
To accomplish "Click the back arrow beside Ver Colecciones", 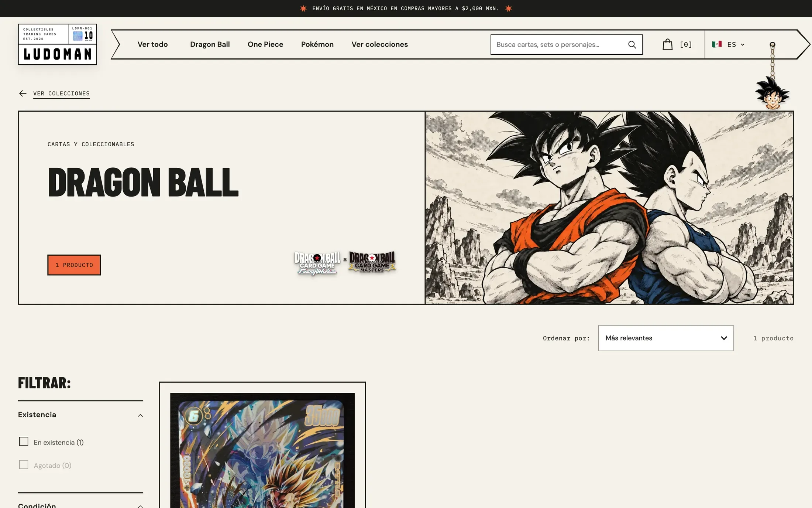I will [x=23, y=93].
